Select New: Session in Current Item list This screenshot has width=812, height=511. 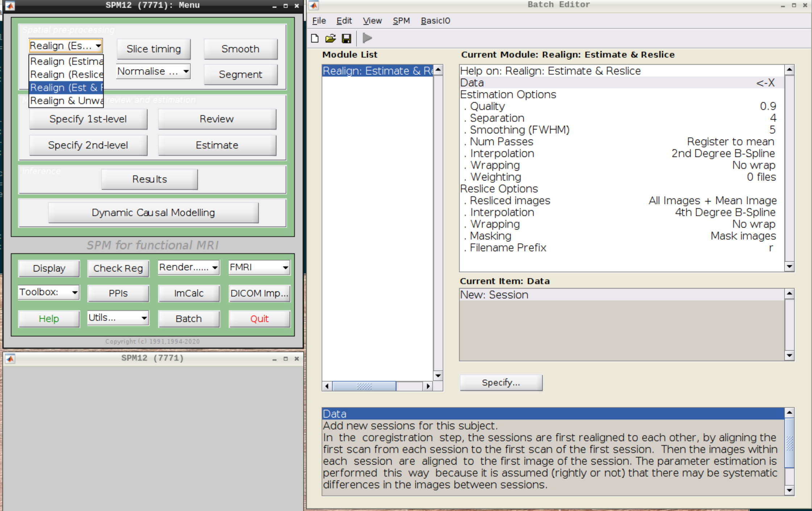(621, 295)
